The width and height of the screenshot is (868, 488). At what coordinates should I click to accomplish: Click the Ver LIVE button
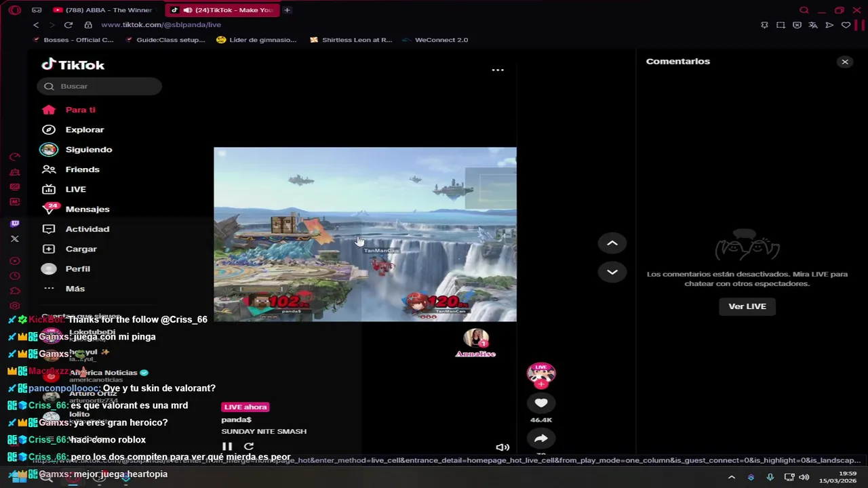(747, 306)
